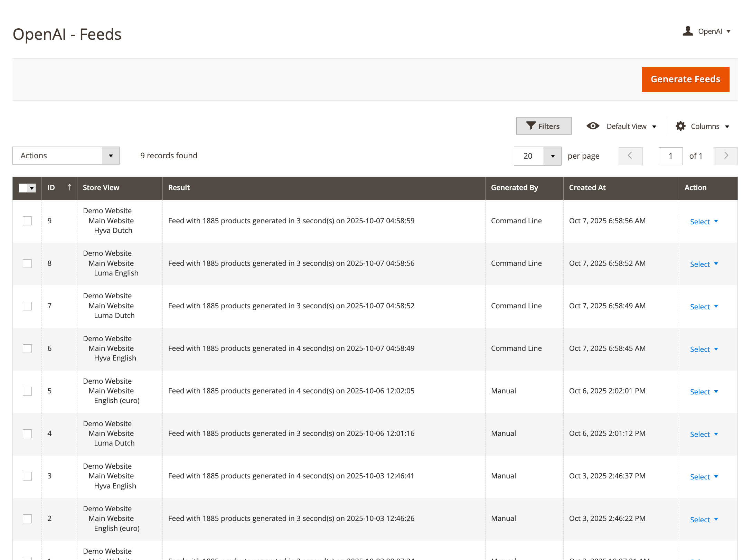This screenshot has width=752, height=560.
Task: Click the gear icon for Columns
Action: coord(680,126)
